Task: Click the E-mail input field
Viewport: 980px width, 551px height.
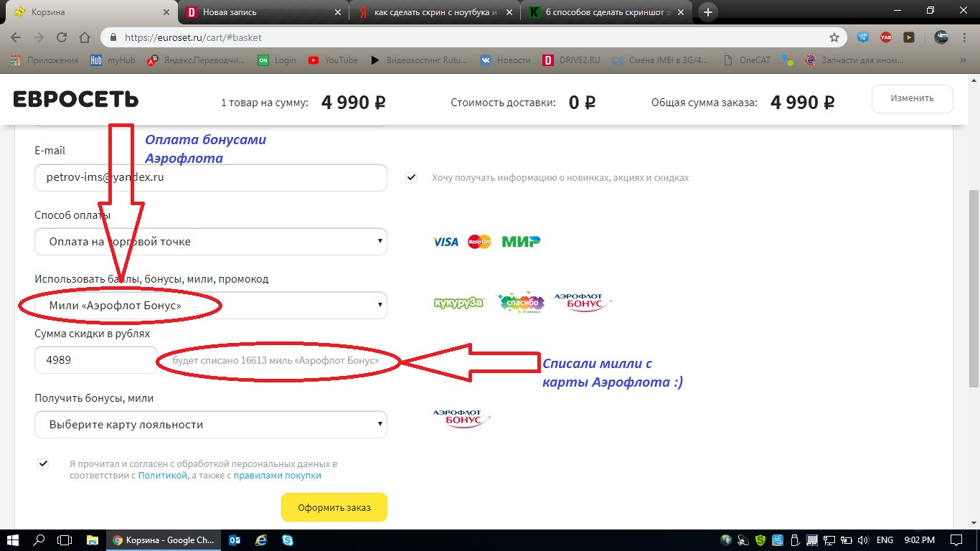Action: tap(211, 178)
